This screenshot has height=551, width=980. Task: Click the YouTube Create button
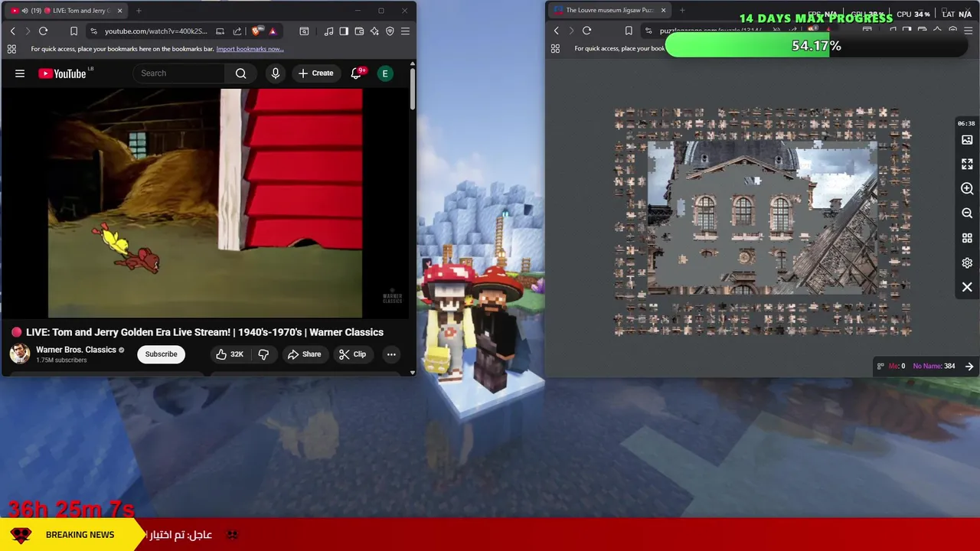tap(316, 73)
